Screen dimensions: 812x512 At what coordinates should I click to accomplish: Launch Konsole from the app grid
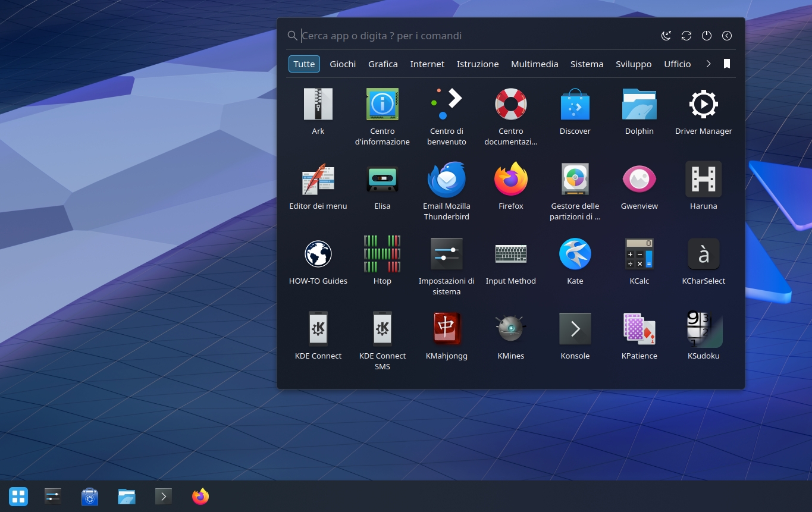point(575,337)
